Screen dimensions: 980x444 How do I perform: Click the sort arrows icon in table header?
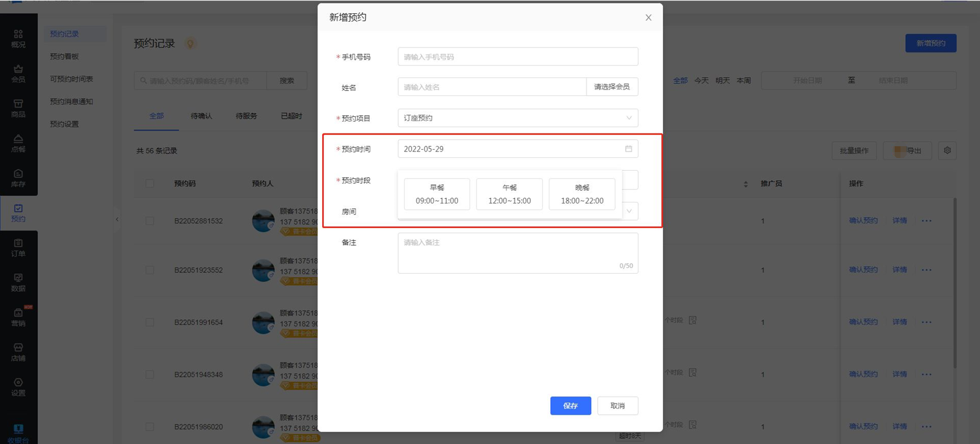(746, 184)
